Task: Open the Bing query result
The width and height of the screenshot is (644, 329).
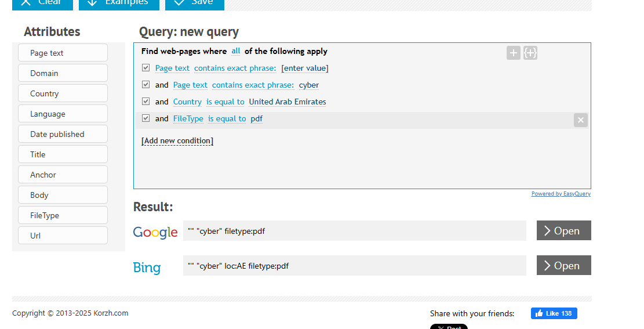Action: tap(563, 265)
